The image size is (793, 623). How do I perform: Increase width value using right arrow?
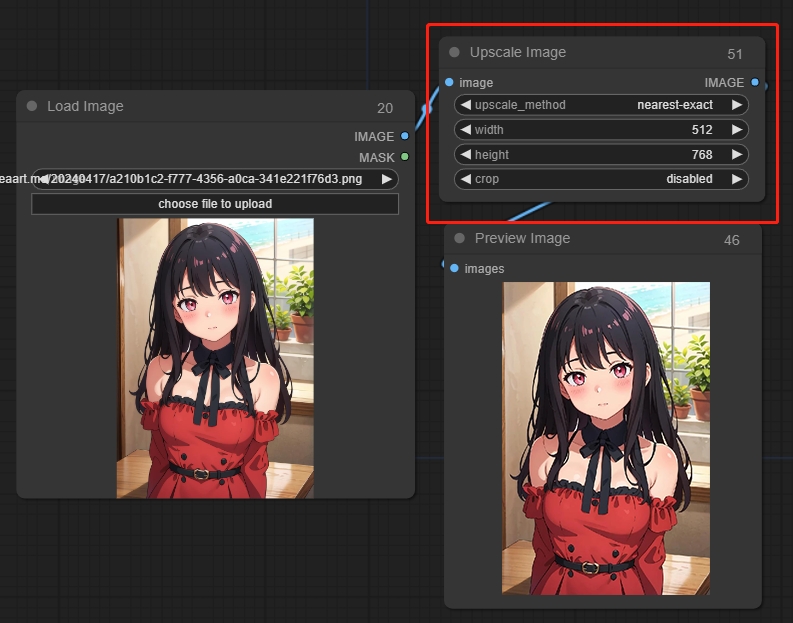point(737,130)
